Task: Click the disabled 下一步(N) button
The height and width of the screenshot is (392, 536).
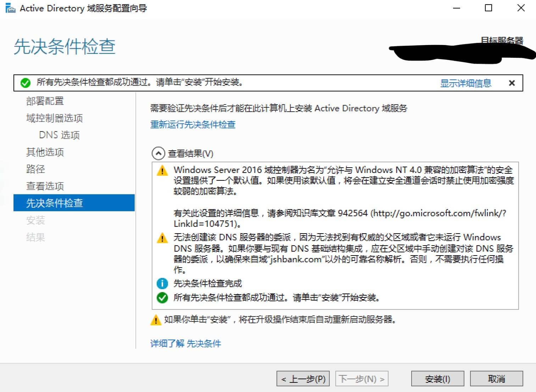Action: click(362, 379)
